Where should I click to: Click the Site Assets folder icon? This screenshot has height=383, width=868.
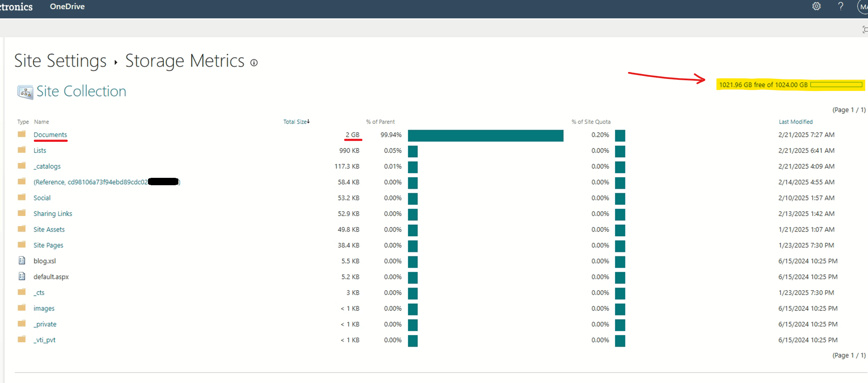[22, 229]
